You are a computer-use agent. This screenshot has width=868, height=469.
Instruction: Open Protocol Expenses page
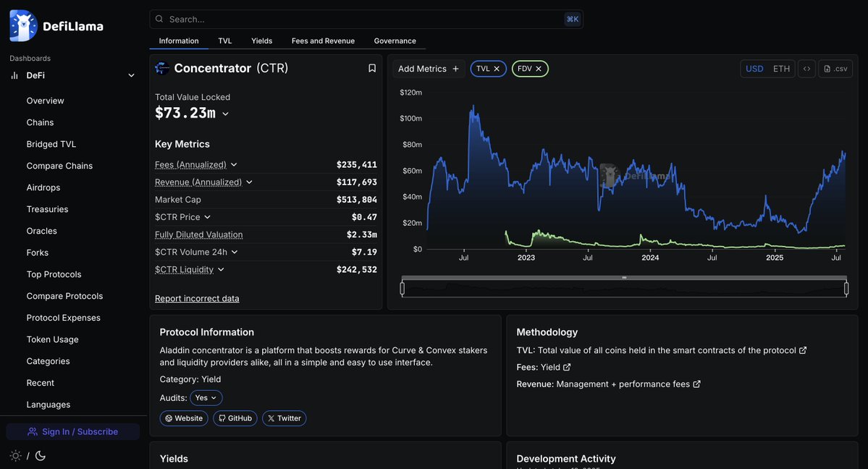[63, 318]
